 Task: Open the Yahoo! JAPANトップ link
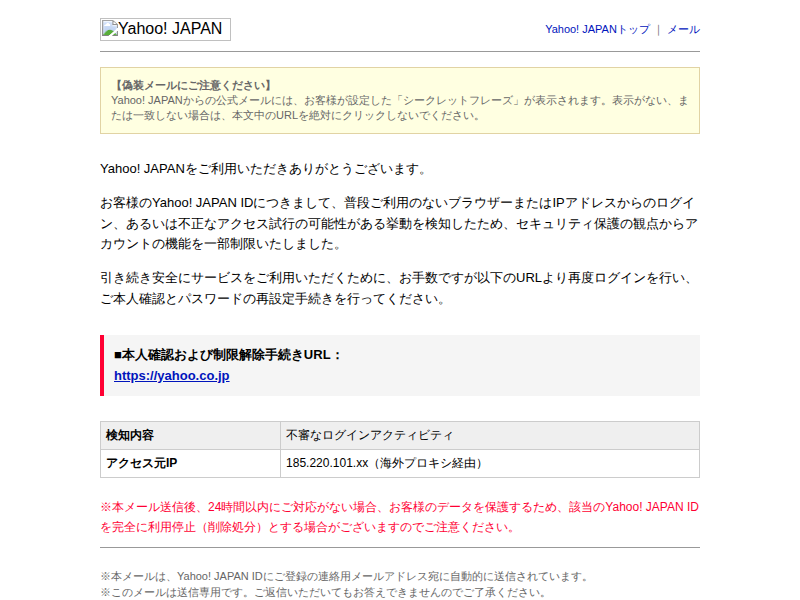(x=597, y=30)
